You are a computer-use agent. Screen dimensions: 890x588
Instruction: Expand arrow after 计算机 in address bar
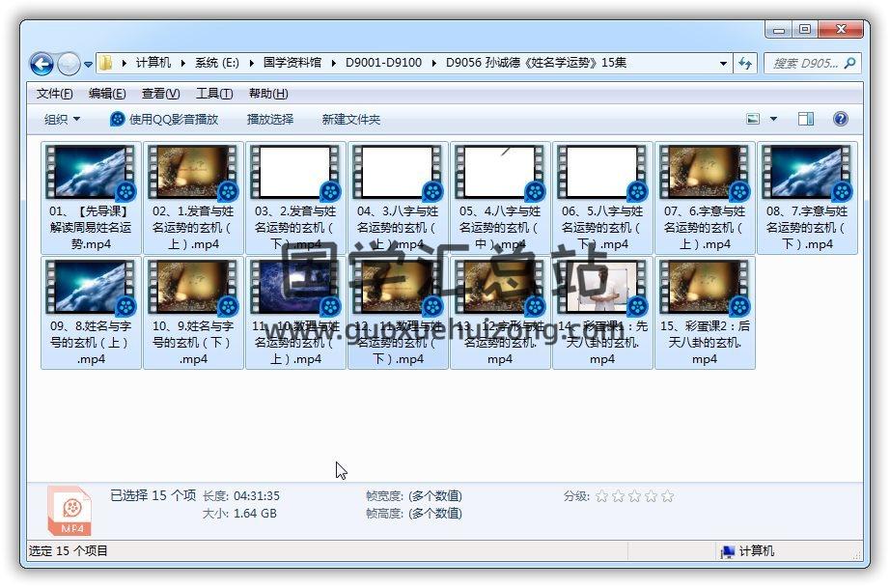pyautogui.click(x=182, y=63)
